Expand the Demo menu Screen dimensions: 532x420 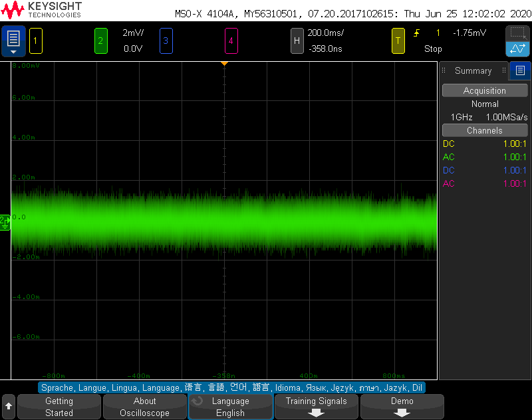(402, 407)
